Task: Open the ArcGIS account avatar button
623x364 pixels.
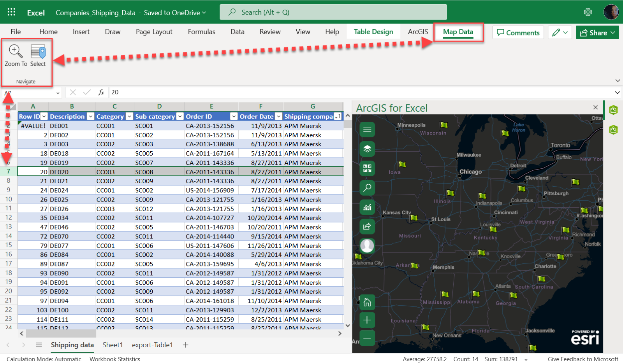Action: click(367, 246)
